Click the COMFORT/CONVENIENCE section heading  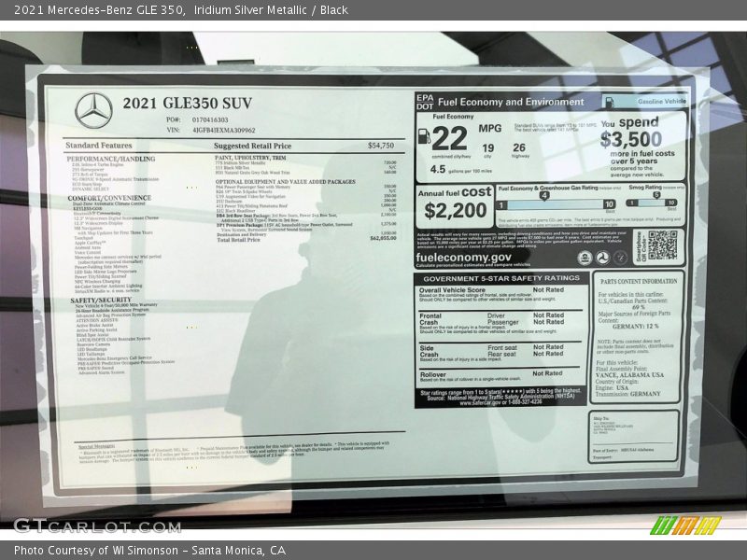click(x=109, y=198)
